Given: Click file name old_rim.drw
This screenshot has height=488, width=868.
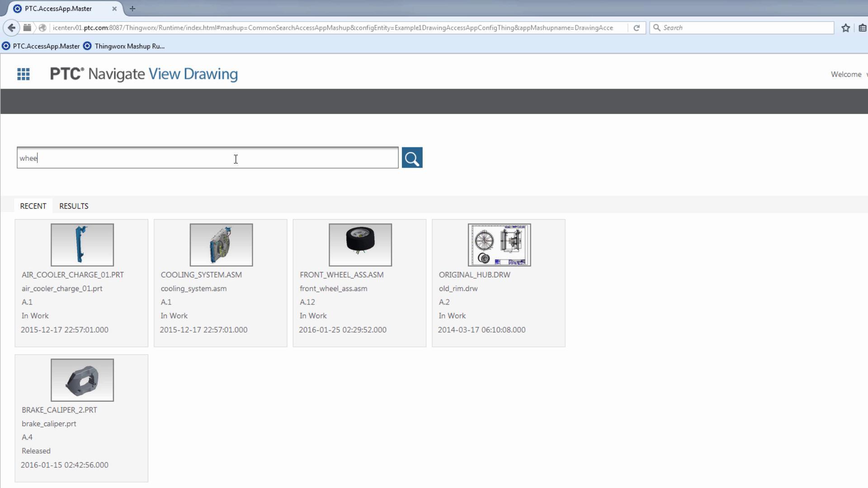Looking at the screenshot, I should point(458,288).
